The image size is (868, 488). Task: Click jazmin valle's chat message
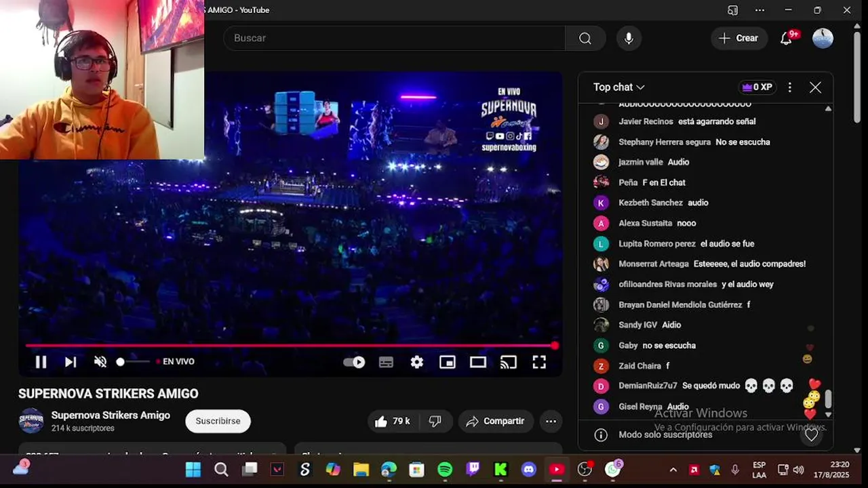pos(678,162)
